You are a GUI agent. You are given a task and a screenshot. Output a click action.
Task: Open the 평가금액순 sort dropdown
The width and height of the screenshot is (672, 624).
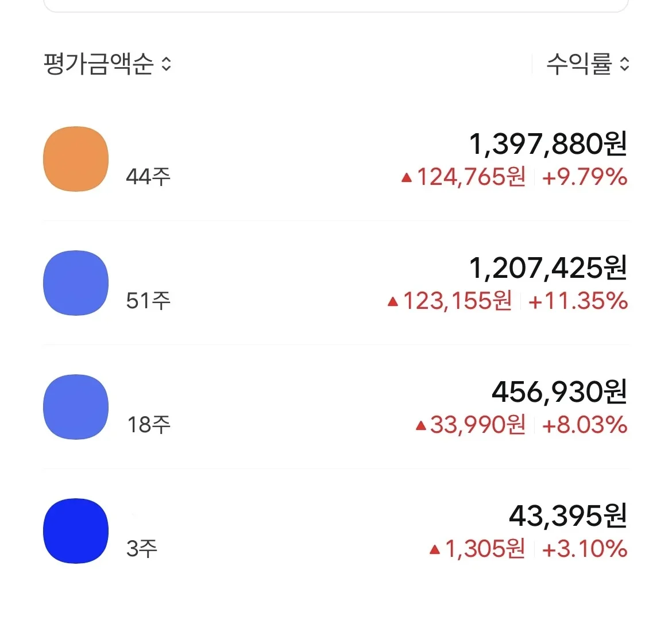[99, 64]
